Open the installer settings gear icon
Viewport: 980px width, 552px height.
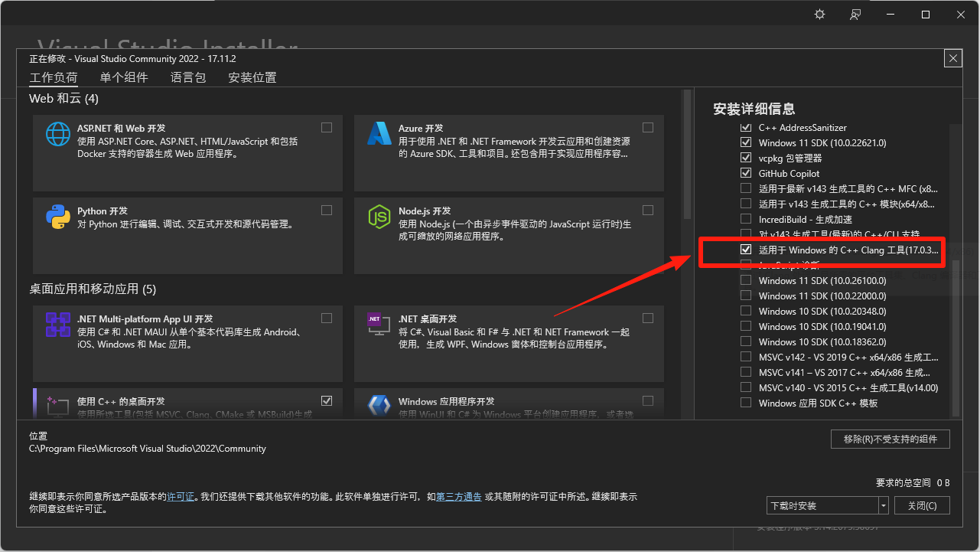pos(820,15)
